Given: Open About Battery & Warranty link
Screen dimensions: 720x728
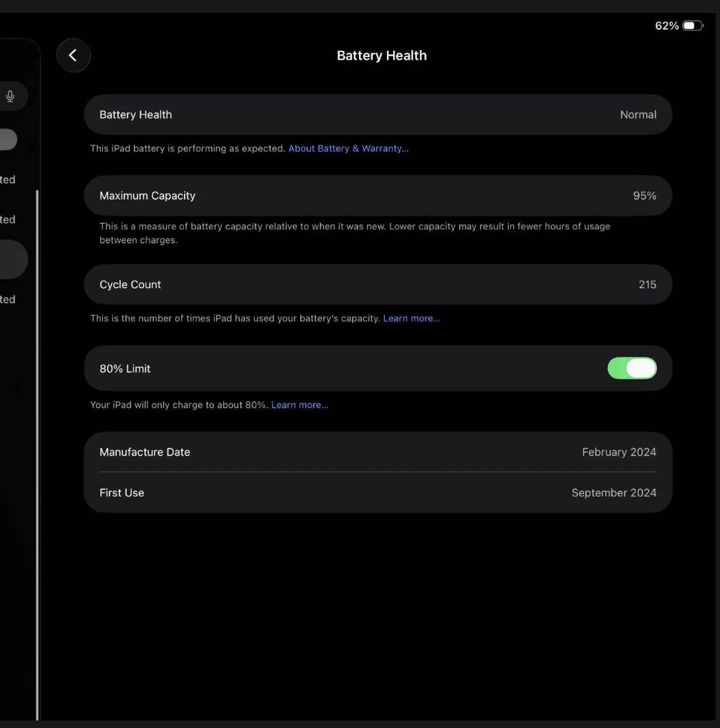Looking at the screenshot, I should click(x=348, y=148).
